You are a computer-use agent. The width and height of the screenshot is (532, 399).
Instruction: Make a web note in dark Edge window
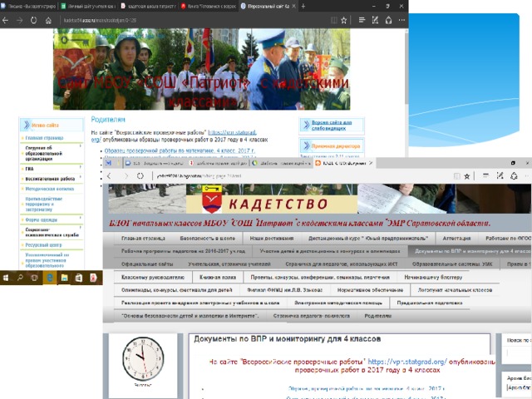point(375,20)
